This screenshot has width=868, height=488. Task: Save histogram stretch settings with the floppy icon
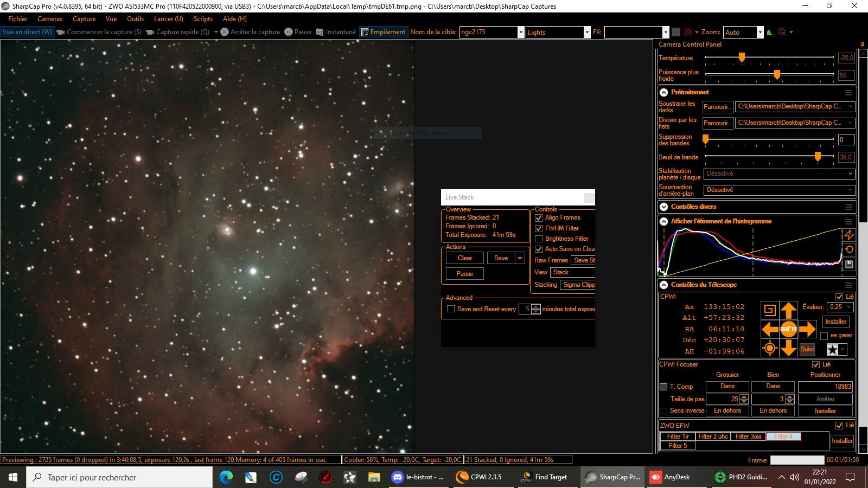(x=849, y=264)
